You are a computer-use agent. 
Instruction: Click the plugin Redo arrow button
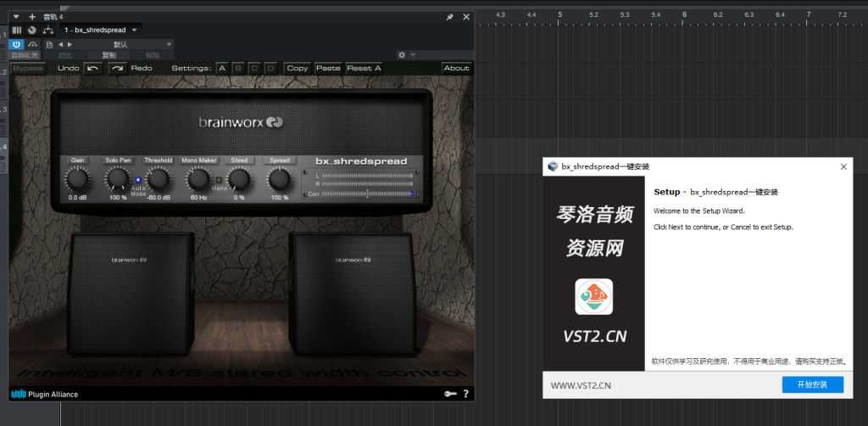pyautogui.click(x=117, y=68)
